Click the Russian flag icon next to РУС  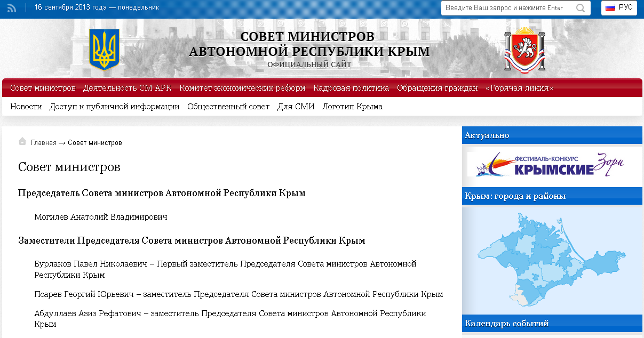609,7
